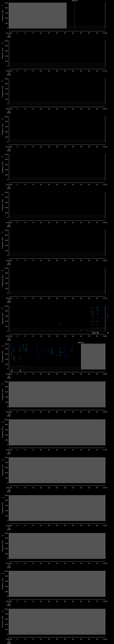Click the panel number (12) label

[x=3, y=422]
